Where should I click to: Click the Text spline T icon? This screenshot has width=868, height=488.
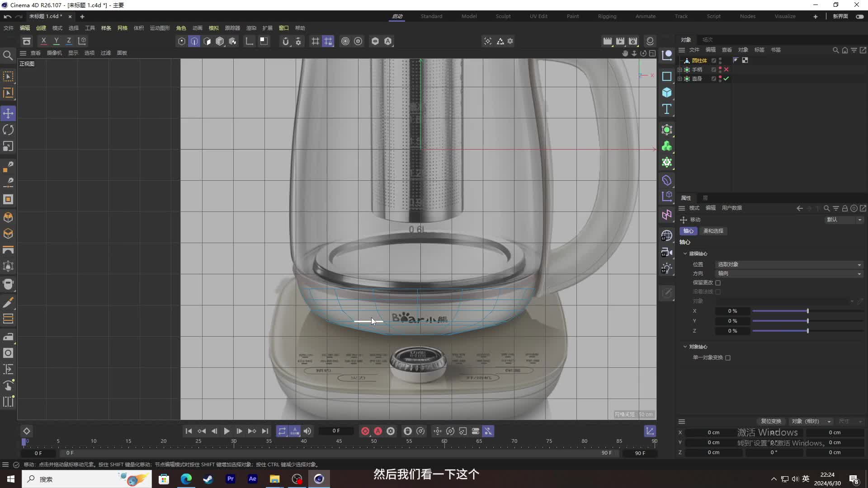(x=667, y=109)
